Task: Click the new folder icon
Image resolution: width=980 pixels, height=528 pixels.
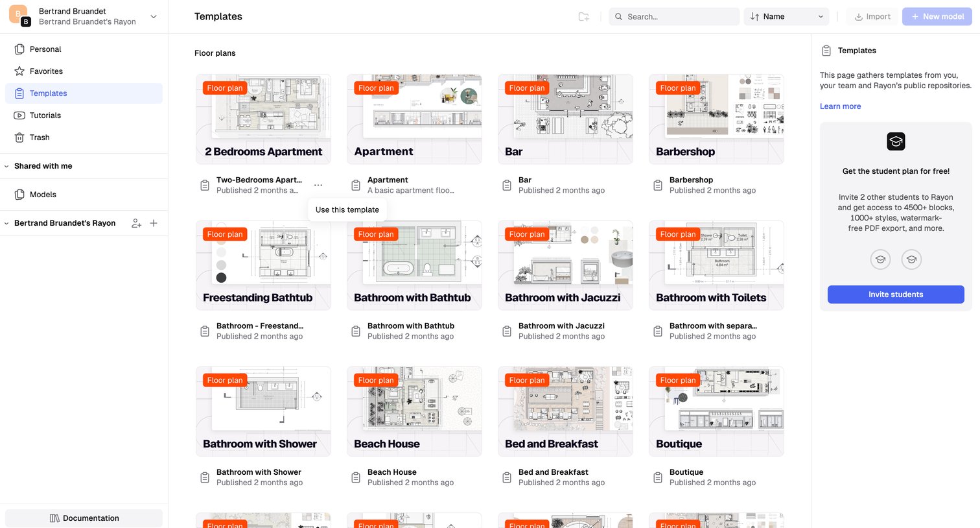Action: pyautogui.click(x=583, y=16)
